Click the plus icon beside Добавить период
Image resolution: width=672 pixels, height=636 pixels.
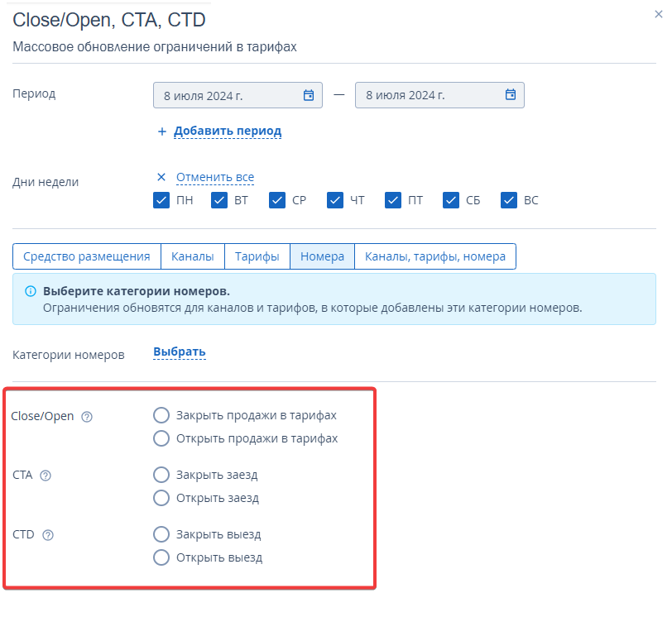[162, 132]
